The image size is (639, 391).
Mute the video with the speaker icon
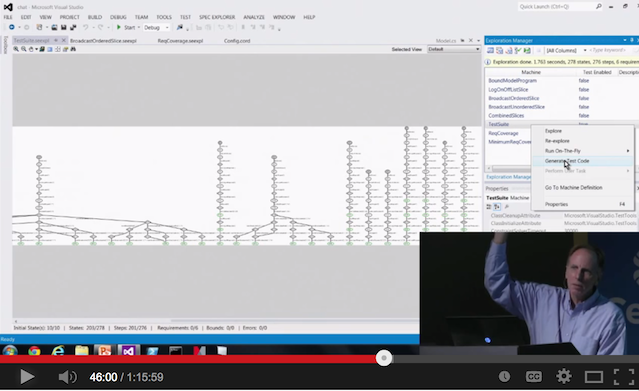tap(67, 377)
